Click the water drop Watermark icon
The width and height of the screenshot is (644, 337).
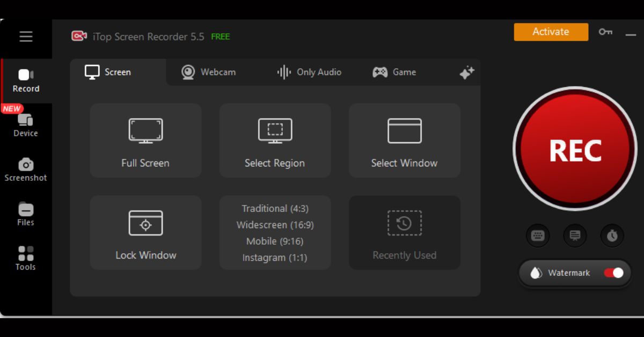point(536,273)
